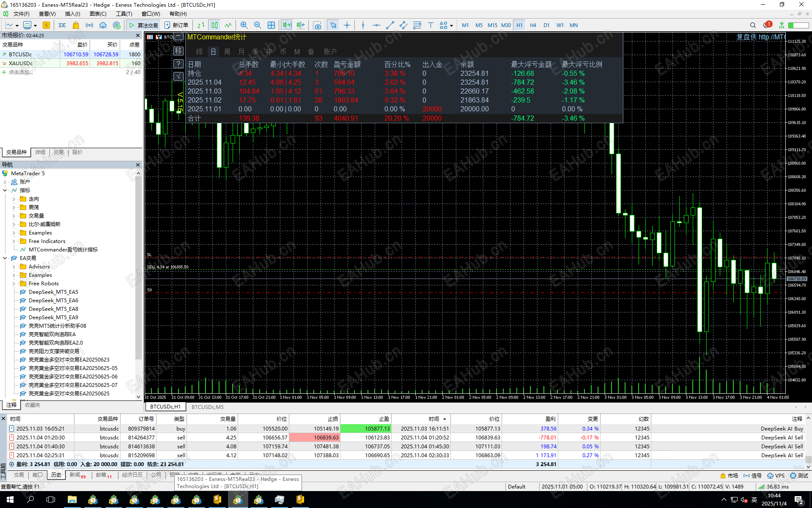The image size is (812, 508).
Task: Open trading signals broadcast icon
Action: click(x=89, y=25)
